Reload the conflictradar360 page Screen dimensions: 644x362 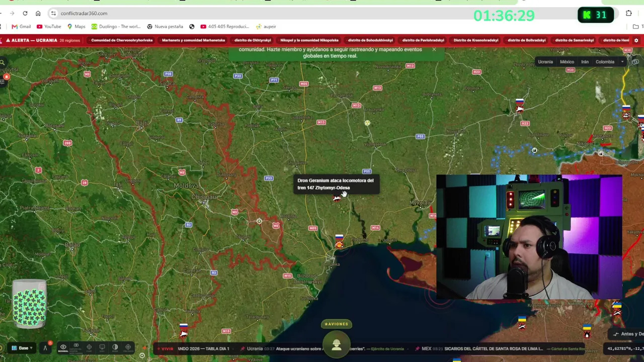[x=25, y=14]
